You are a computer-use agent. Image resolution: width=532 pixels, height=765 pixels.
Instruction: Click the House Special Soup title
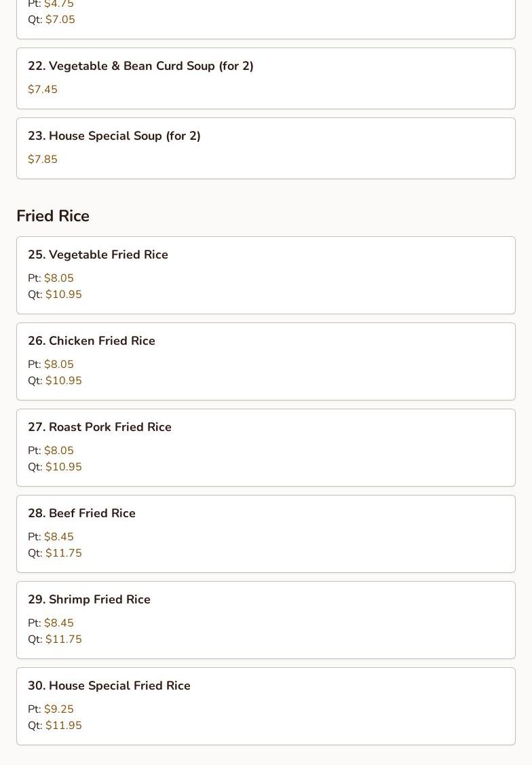point(114,136)
